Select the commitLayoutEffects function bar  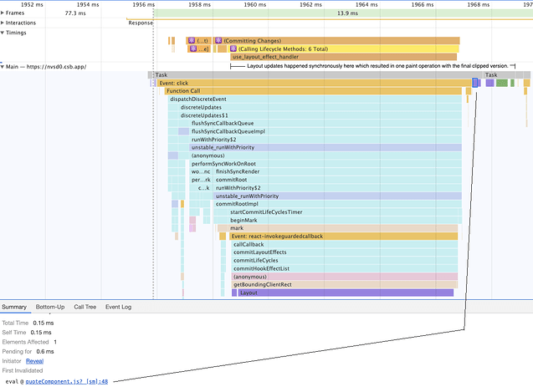click(x=345, y=252)
